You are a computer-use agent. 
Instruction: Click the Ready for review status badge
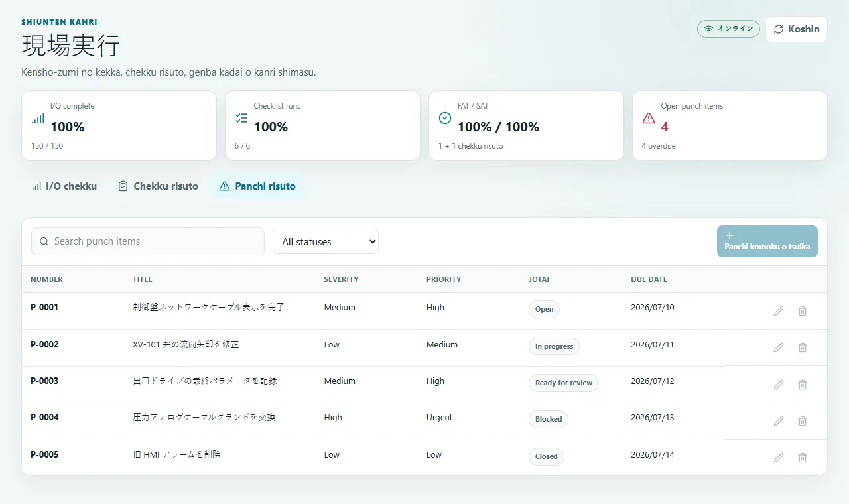564,383
